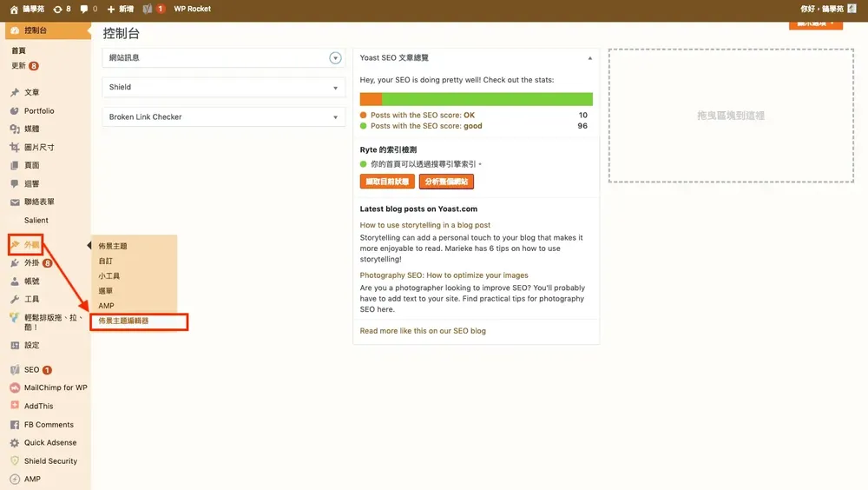Open 圖片尺寸 crop icon in sidebar
Screen dimensions: 868x490
(15, 148)
